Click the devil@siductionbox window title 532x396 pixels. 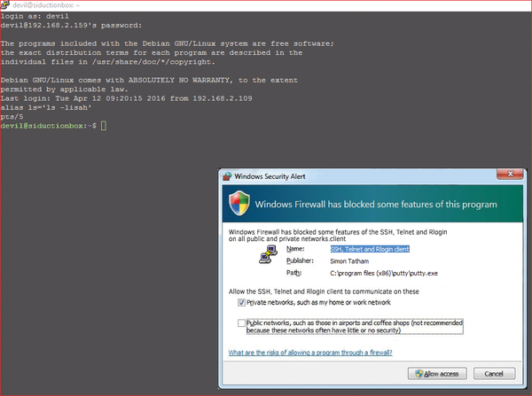[46, 5]
